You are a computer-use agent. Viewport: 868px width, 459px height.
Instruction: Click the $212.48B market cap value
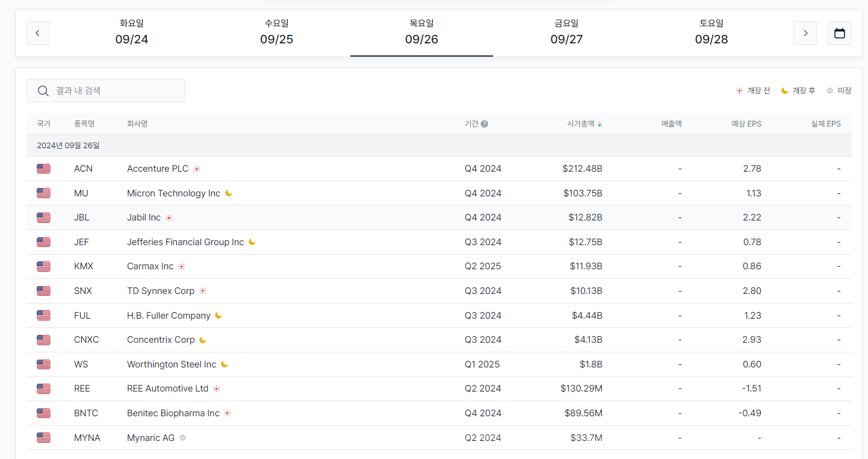[x=583, y=169]
